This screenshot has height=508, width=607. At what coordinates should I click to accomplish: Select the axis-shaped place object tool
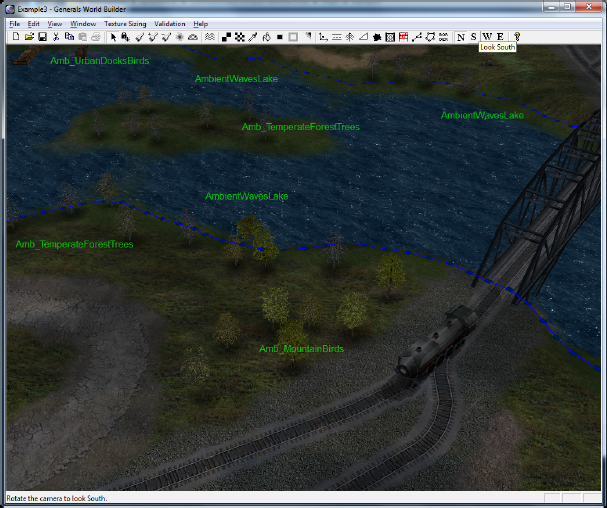[x=323, y=37]
